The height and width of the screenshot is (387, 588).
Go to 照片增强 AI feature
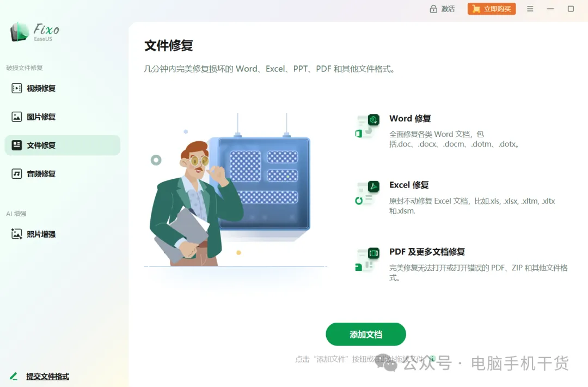click(x=62, y=234)
